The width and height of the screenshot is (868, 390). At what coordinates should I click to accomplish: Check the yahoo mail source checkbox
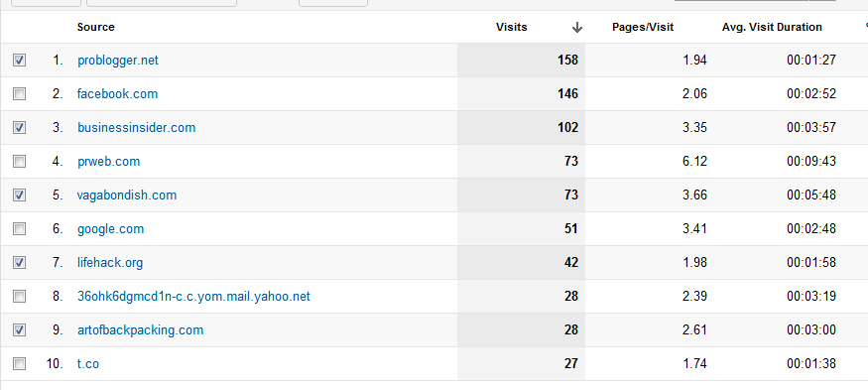click(x=20, y=297)
